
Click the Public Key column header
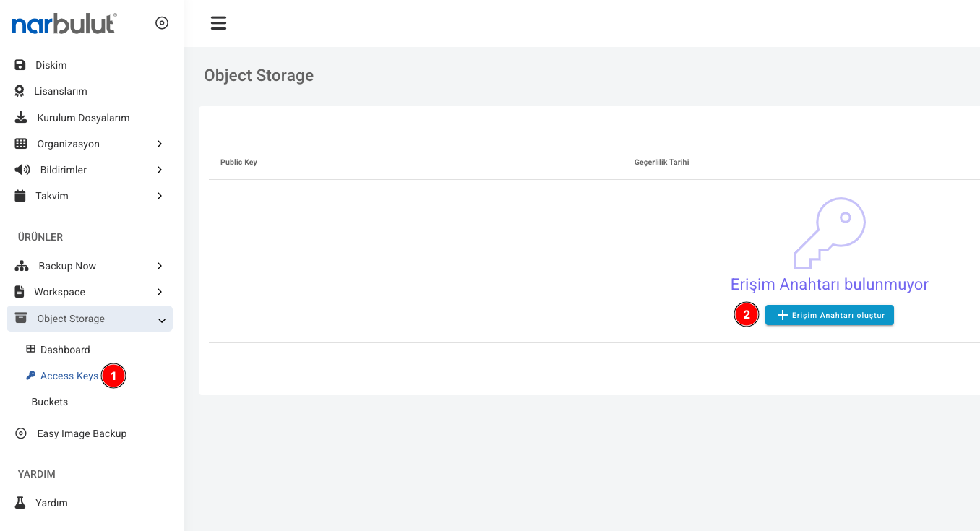(238, 162)
